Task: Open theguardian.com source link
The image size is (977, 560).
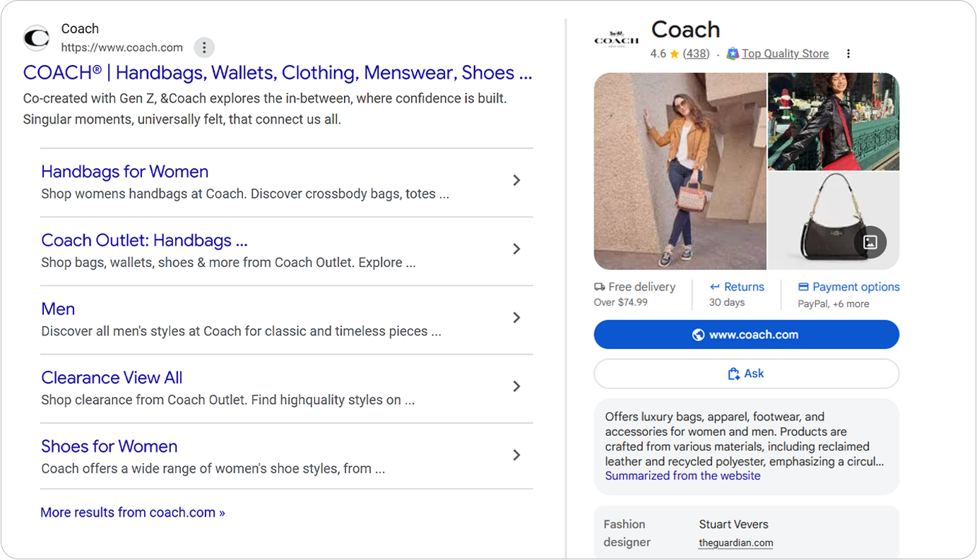Action: [735, 543]
